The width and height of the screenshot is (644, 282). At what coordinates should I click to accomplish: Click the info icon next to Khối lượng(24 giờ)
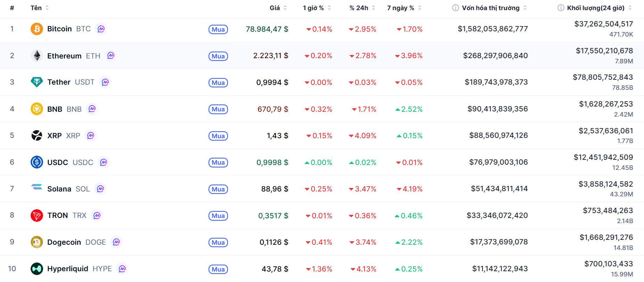561,8
